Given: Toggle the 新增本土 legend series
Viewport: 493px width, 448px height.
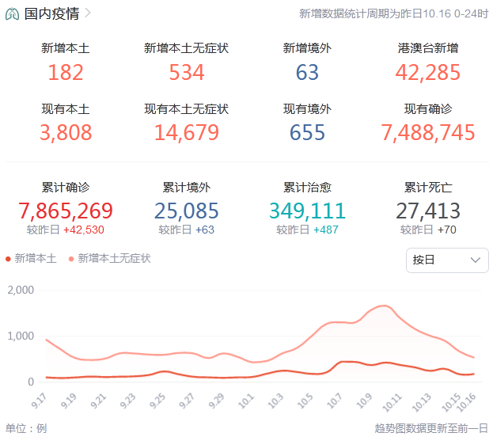Looking at the screenshot, I should click(36, 258).
